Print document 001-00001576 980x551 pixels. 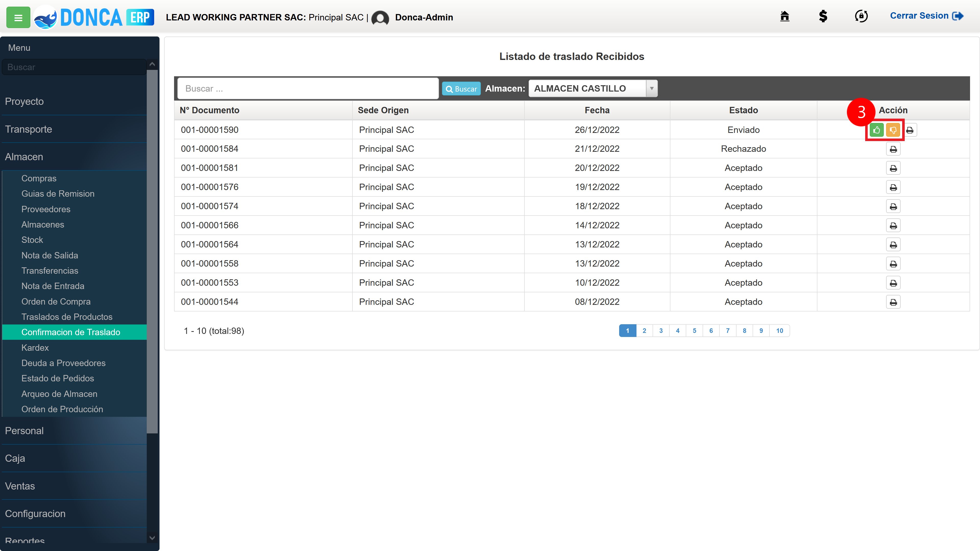pos(893,187)
